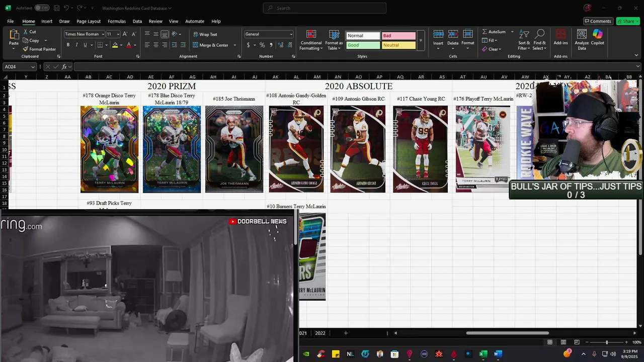This screenshot has width=644, height=362.
Task: Open the File menu
Action: click(10, 21)
